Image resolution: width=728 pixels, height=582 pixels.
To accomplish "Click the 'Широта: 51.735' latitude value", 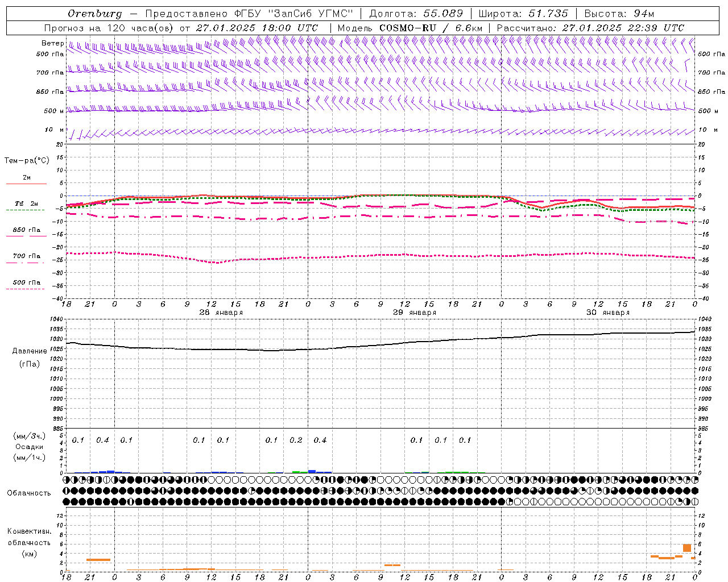I will point(523,14).
